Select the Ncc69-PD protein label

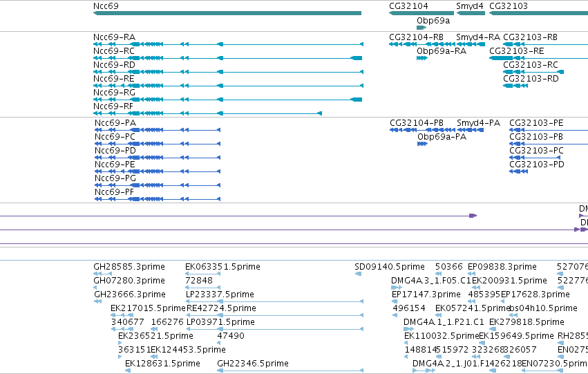coord(115,151)
